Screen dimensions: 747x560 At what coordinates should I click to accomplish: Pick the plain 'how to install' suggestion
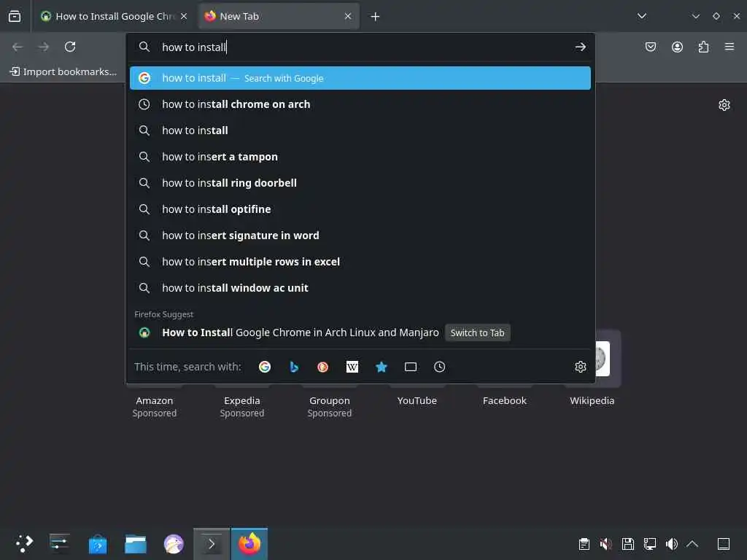point(360,131)
